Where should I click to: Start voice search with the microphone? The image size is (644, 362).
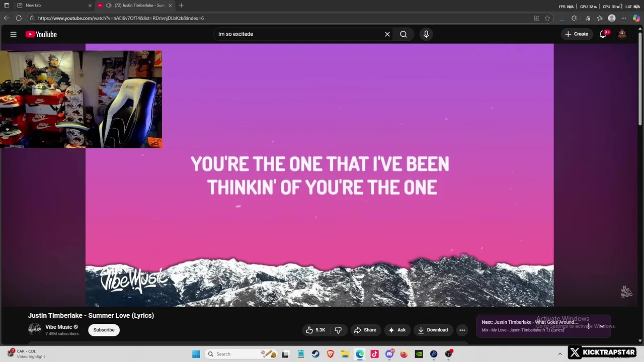click(426, 34)
